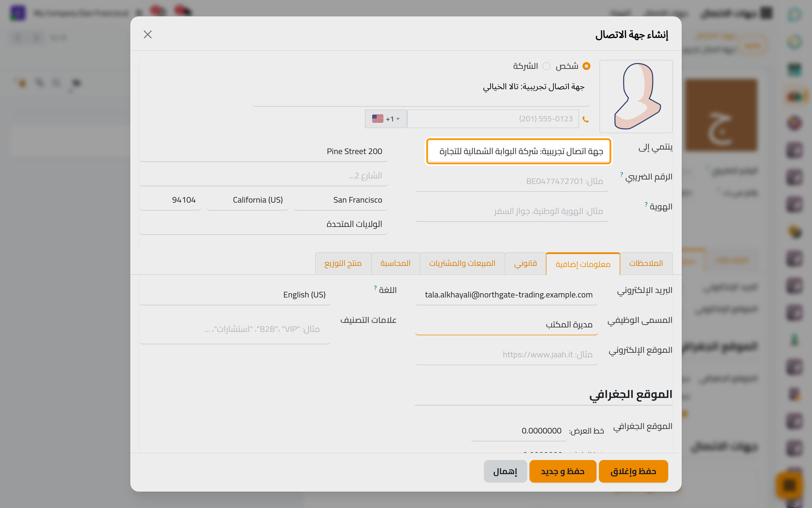This screenshot has width=812, height=508.
Task: Edit the 94104 zip code field
Action: tap(170, 200)
